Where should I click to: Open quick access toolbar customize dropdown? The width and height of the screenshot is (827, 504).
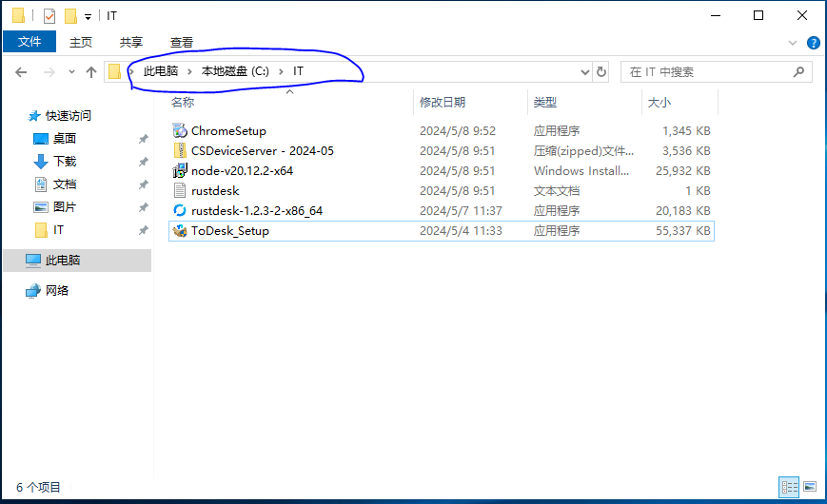[x=89, y=17]
